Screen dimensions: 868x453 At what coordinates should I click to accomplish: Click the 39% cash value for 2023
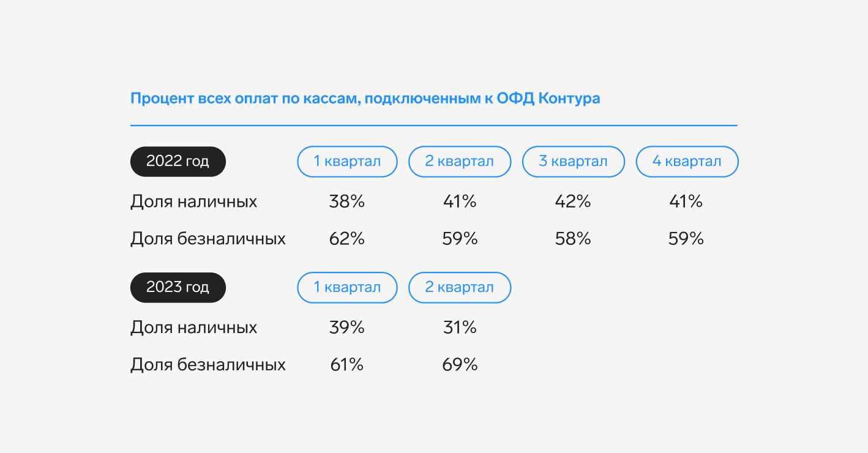[x=347, y=328]
